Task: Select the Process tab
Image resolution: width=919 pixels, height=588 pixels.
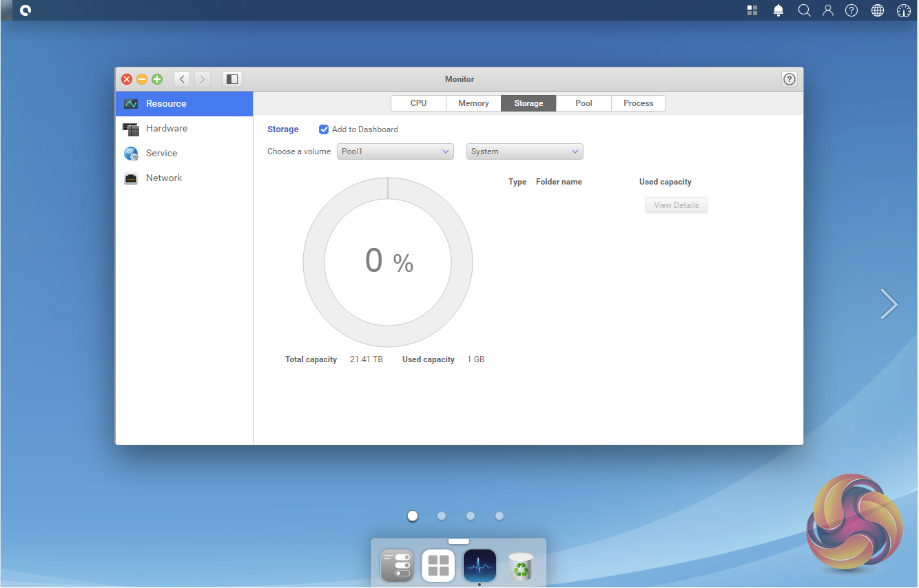Action: [638, 103]
